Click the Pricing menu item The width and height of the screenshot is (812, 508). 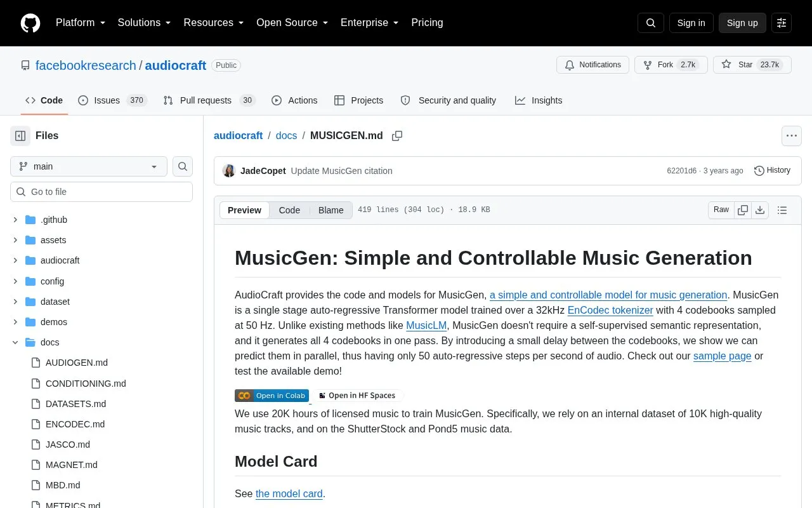pyautogui.click(x=427, y=23)
